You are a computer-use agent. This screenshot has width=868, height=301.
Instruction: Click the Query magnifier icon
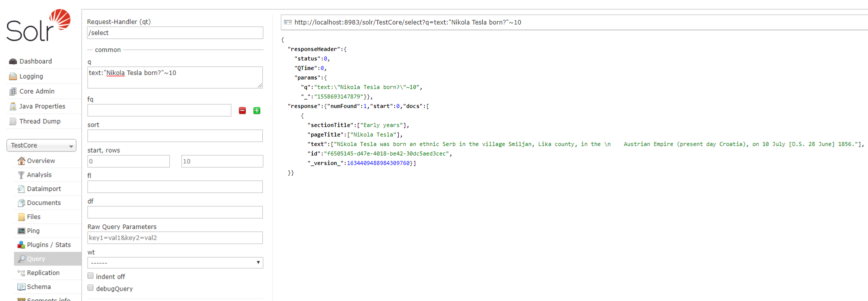[21, 259]
